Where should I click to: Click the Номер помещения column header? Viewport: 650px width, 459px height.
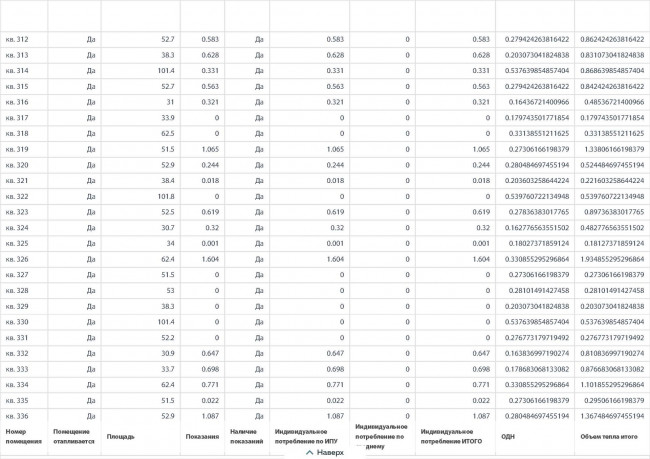(24, 437)
